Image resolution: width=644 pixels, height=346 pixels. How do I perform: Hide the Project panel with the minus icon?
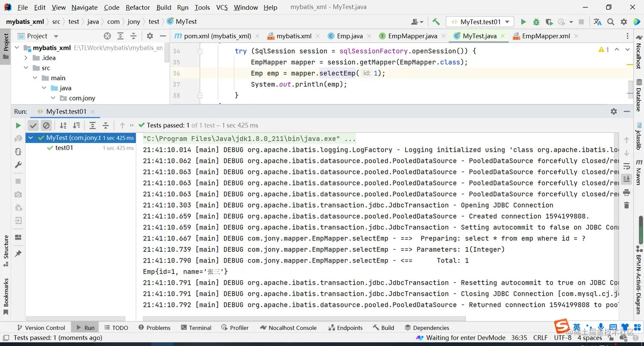163,36
